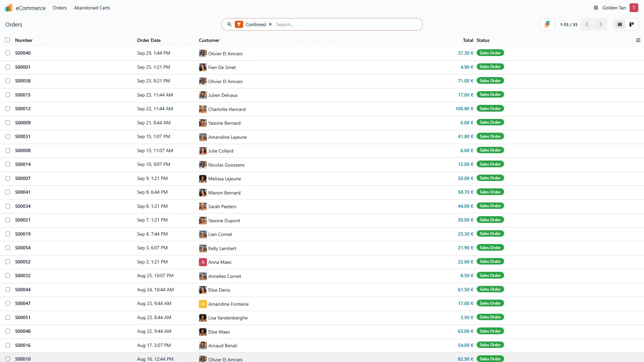Click the bookmark tour icon button

(547, 24)
